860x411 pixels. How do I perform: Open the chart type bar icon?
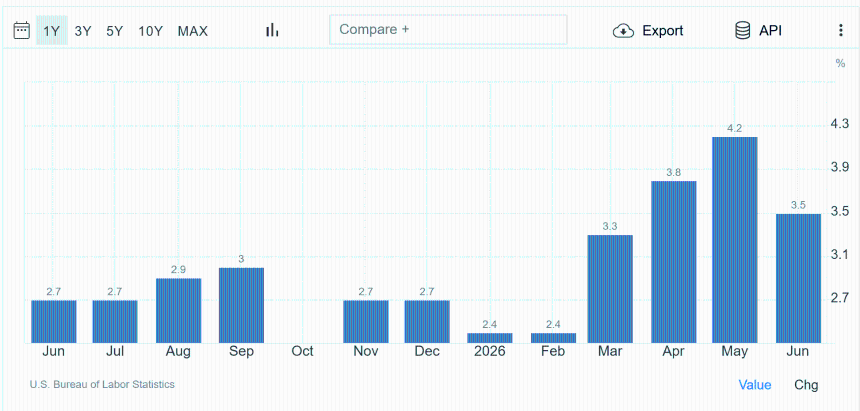(272, 30)
